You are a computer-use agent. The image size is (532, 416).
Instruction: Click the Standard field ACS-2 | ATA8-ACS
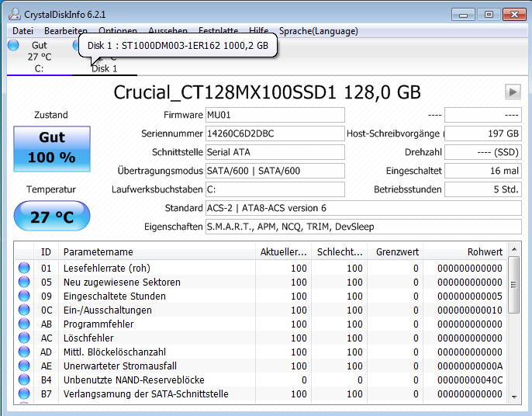click(364, 208)
